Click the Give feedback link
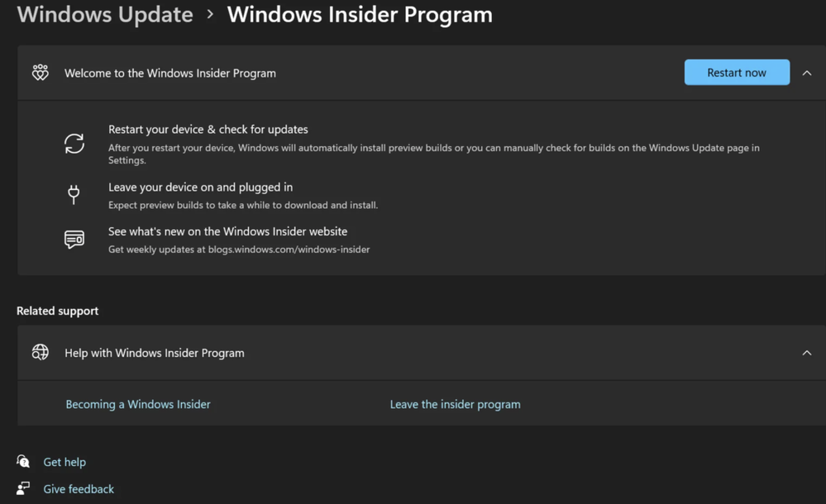This screenshot has width=826, height=504. [x=79, y=489]
